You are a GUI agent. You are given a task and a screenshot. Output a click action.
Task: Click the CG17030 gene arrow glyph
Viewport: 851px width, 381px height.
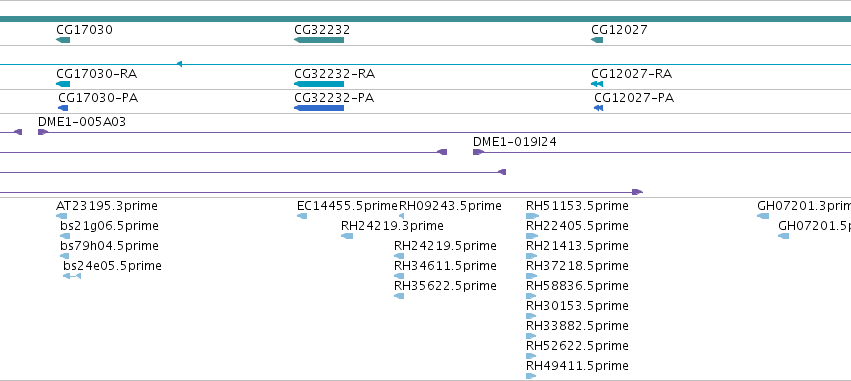pyautogui.click(x=63, y=40)
